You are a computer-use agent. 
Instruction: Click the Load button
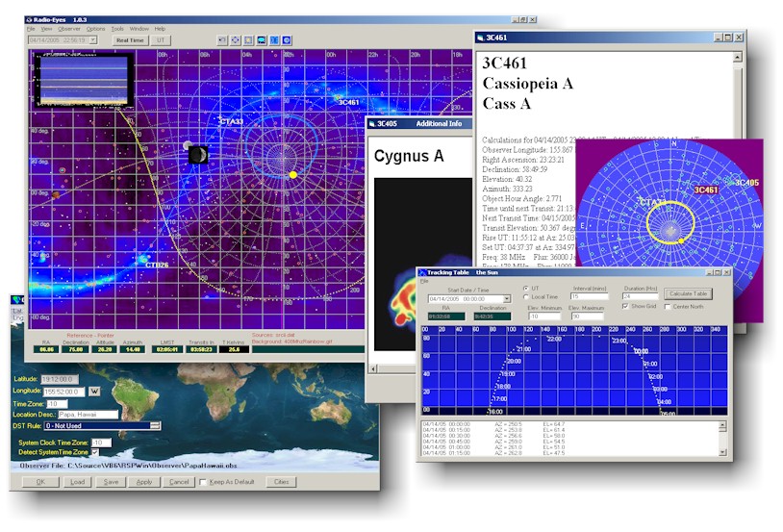coord(77,482)
